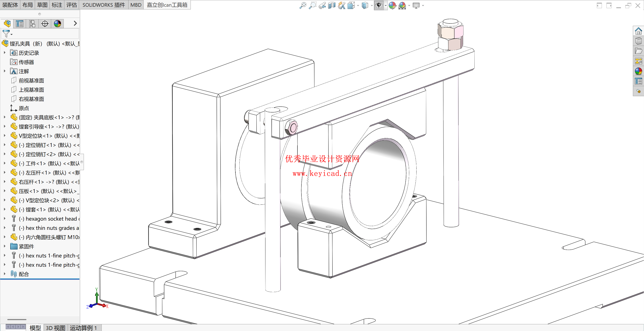Click Zoom to Fit magnifier icon
Viewport: 644px width, 331px height.
pos(303,5)
